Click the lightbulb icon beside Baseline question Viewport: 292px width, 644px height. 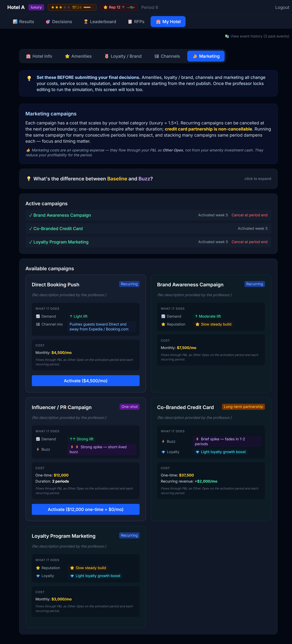29,179
